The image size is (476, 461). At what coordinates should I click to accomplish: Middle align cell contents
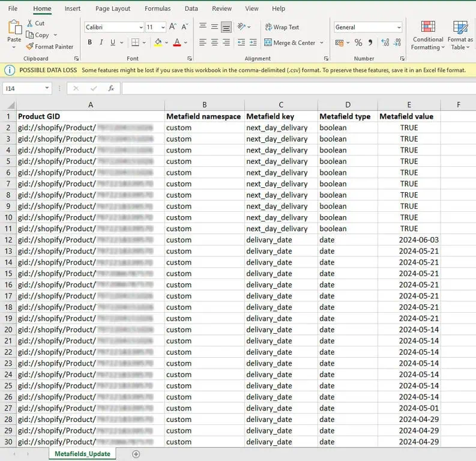214,26
